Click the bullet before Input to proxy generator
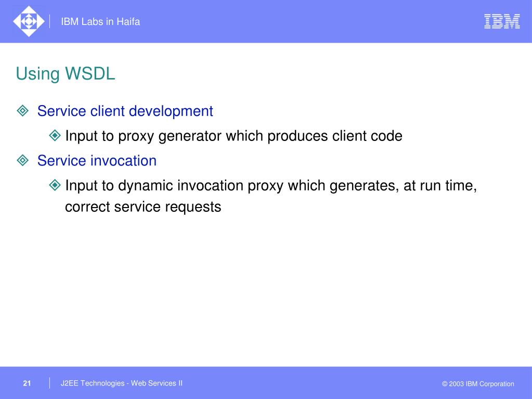This screenshot has width=532, height=399. 55,136
